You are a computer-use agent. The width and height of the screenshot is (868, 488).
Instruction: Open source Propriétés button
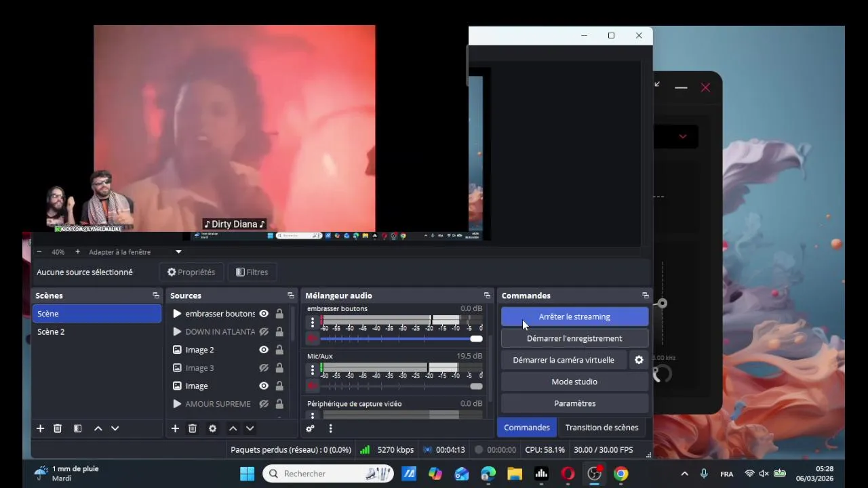pos(191,272)
